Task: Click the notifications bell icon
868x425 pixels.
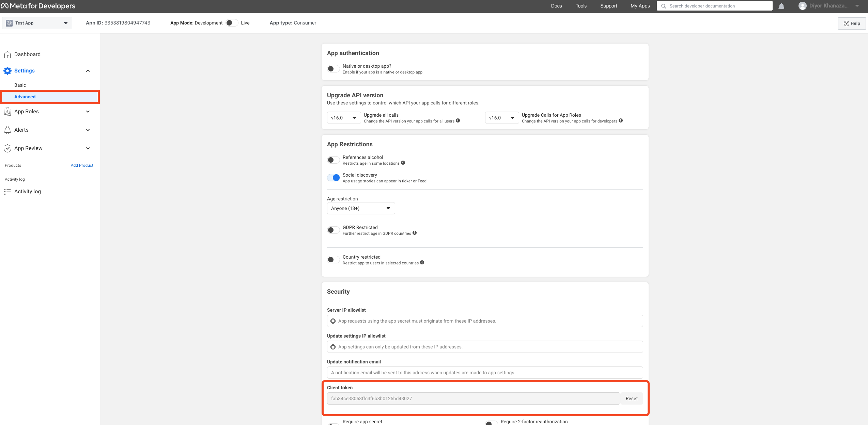Action: coord(781,6)
